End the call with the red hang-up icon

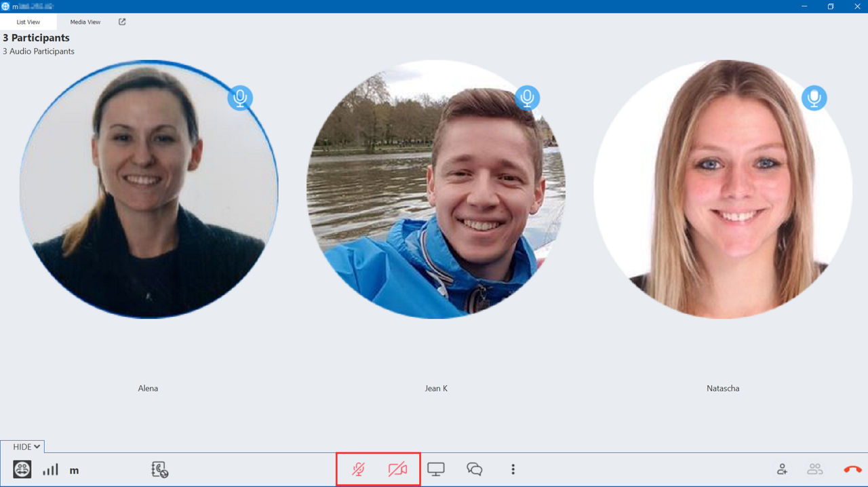pos(852,469)
